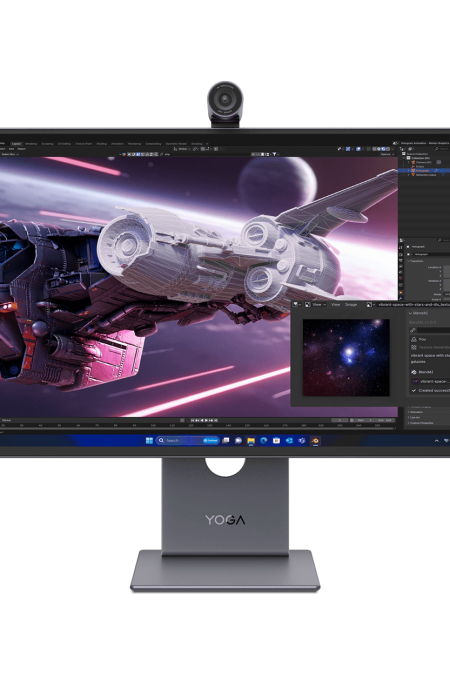Select Empty object in outliner
Viewport: 450px width, 675px height.
tap(420, 166)
